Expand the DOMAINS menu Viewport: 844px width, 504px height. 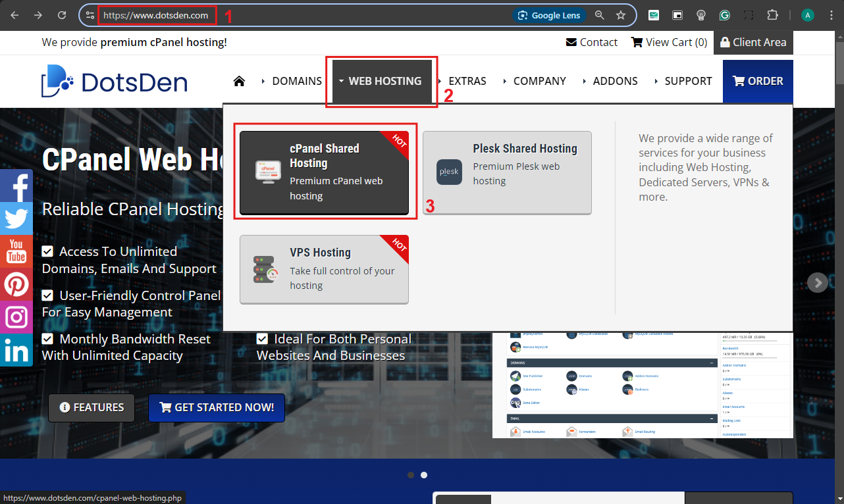pyautogui.click(x=291, y=81)
